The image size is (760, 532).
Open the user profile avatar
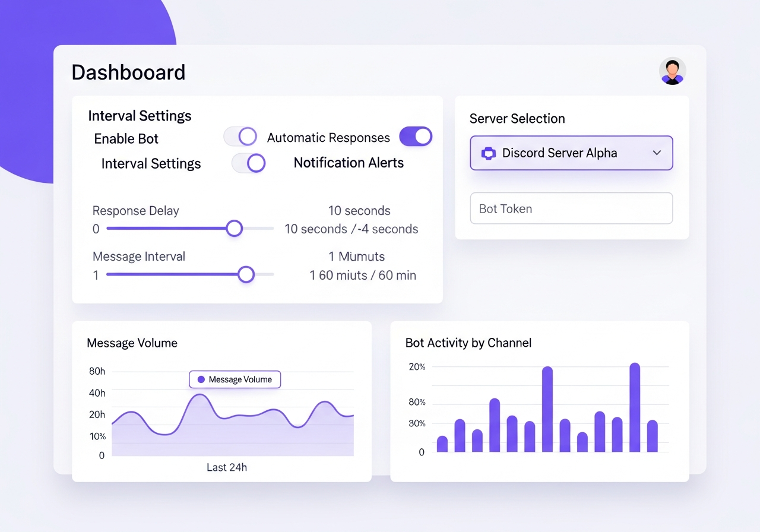(x=672, y=71)
